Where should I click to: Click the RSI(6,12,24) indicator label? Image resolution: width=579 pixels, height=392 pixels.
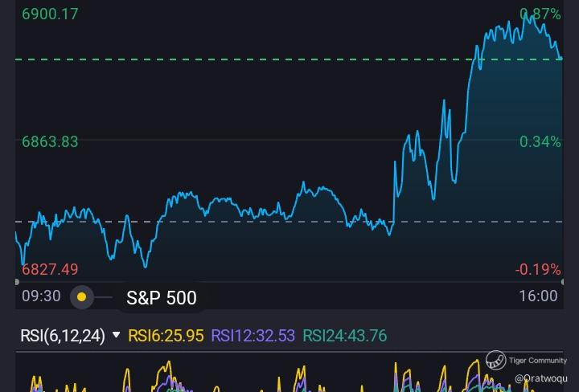63,336
